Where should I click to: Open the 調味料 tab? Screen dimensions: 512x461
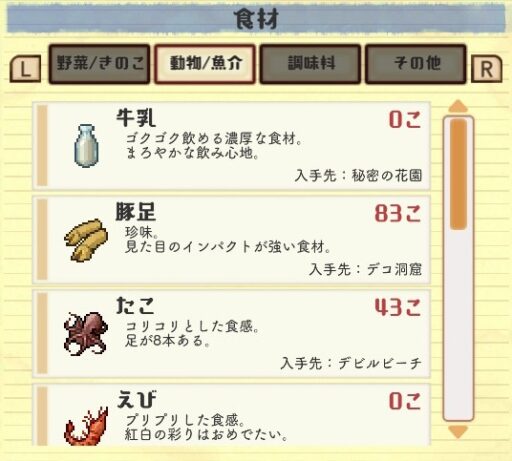pyautogui.click(x=310, y=64)
